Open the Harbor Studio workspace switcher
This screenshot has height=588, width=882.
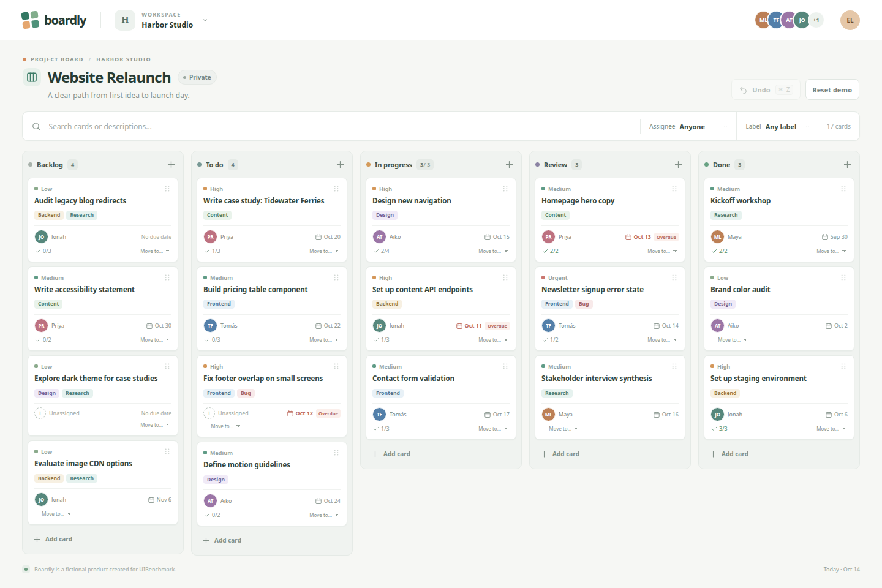click(161, 20)
